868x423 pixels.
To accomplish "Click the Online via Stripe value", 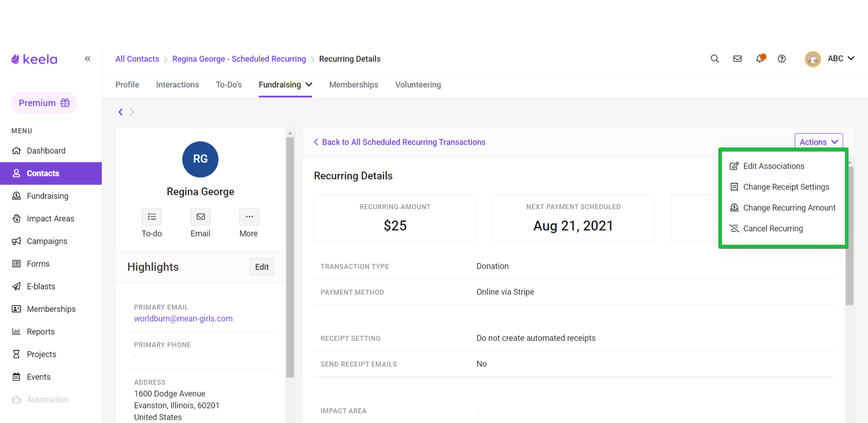I will click(x=505, y=292).
